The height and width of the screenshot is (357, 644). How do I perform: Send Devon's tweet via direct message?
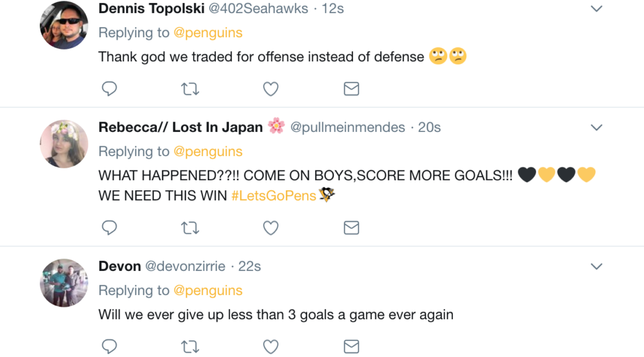(351, 346)
